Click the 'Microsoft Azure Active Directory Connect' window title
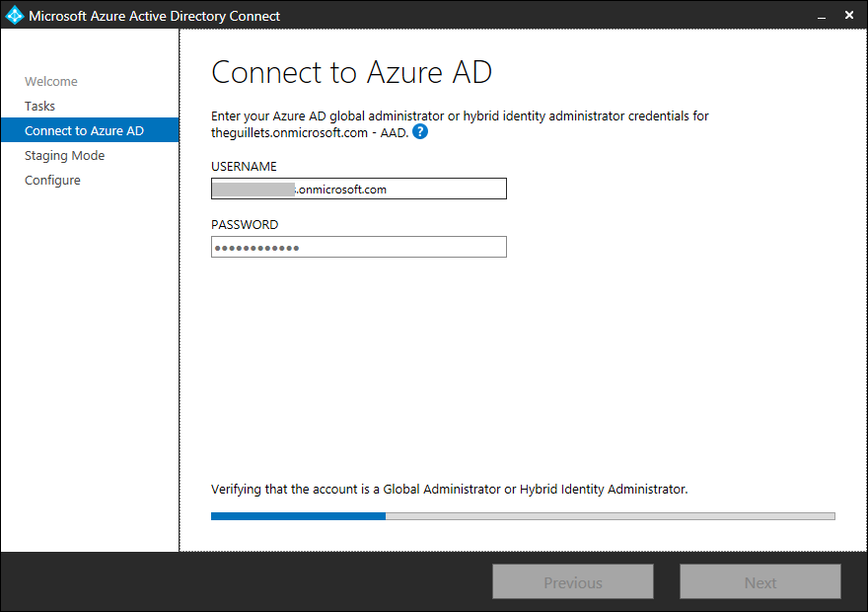The image size is (868, 612). click(155, 16)
